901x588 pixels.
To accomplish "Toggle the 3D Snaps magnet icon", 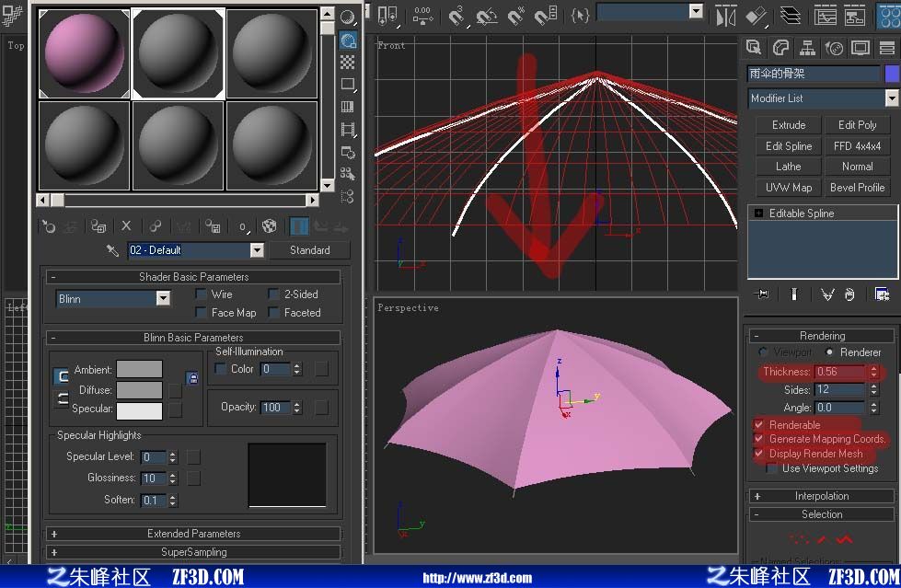I will [x=457, y=16].
